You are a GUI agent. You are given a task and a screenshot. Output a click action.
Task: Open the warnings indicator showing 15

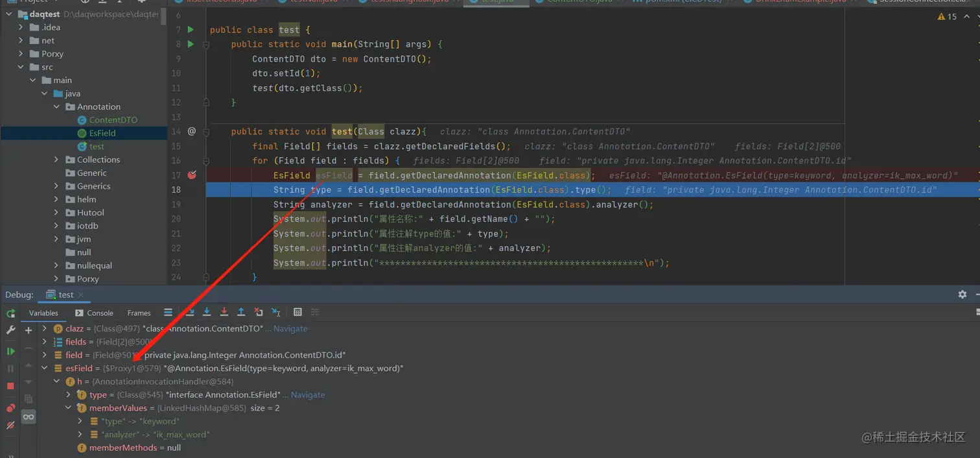click(947, 17)
